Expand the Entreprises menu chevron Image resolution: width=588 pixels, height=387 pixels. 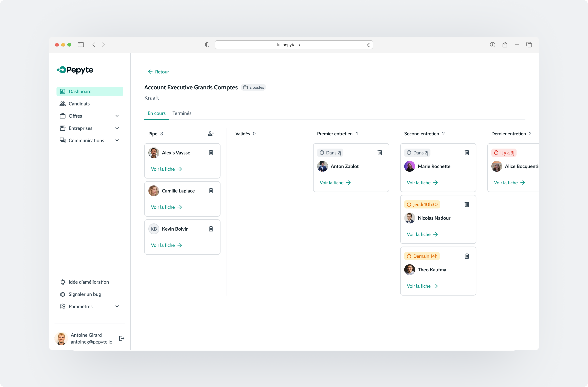coord(117,128)
